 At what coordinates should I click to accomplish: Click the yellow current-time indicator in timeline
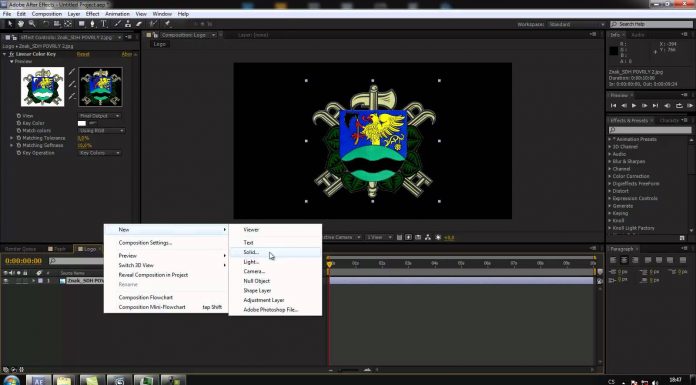click(329, 264)
